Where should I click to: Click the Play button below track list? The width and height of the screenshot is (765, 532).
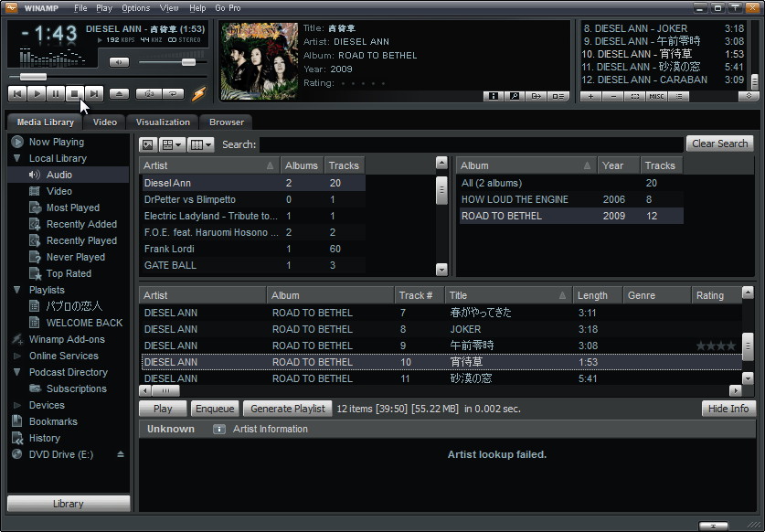163,409
